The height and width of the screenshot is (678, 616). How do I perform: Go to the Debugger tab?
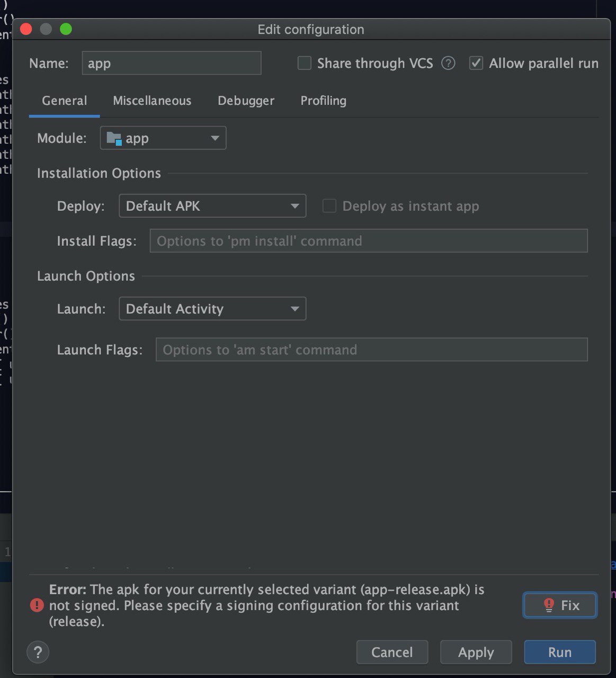point(246,101)
